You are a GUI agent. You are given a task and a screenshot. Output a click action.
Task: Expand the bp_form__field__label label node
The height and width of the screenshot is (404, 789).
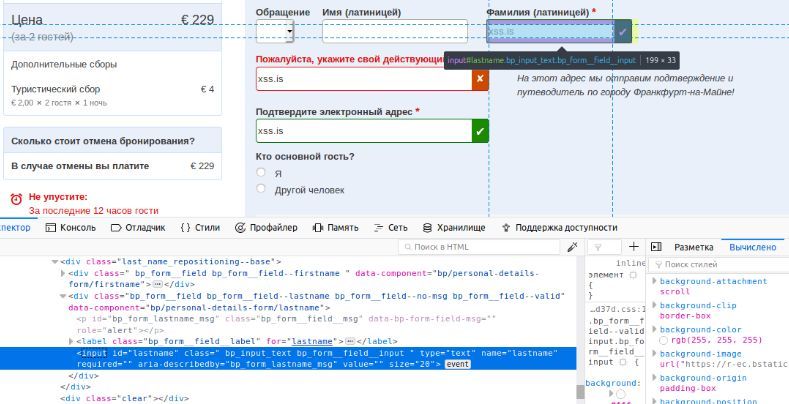pyautogui.click(x=71, y=342)
